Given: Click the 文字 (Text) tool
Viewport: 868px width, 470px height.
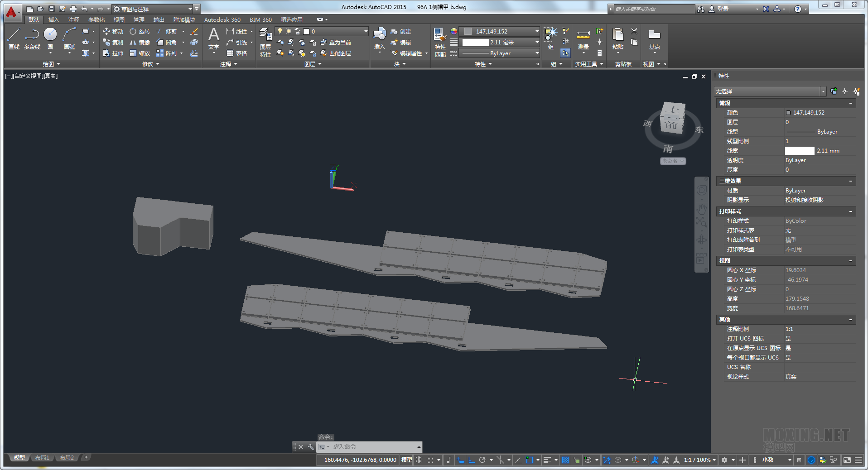Looking at the screenshot, I should tap(214, 39).
